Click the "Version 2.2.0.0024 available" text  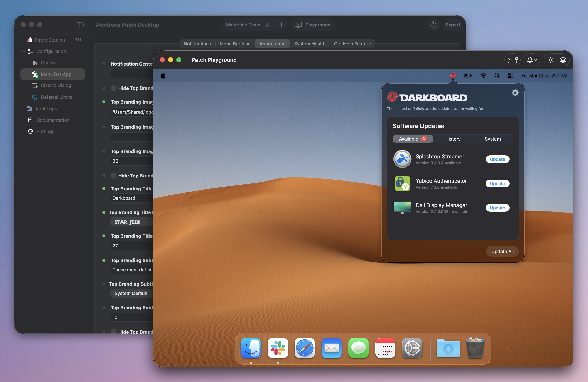tap(442, 211)
